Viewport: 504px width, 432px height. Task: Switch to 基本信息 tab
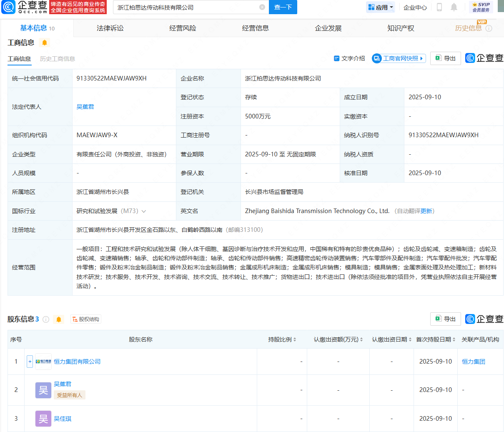[37, 28]
